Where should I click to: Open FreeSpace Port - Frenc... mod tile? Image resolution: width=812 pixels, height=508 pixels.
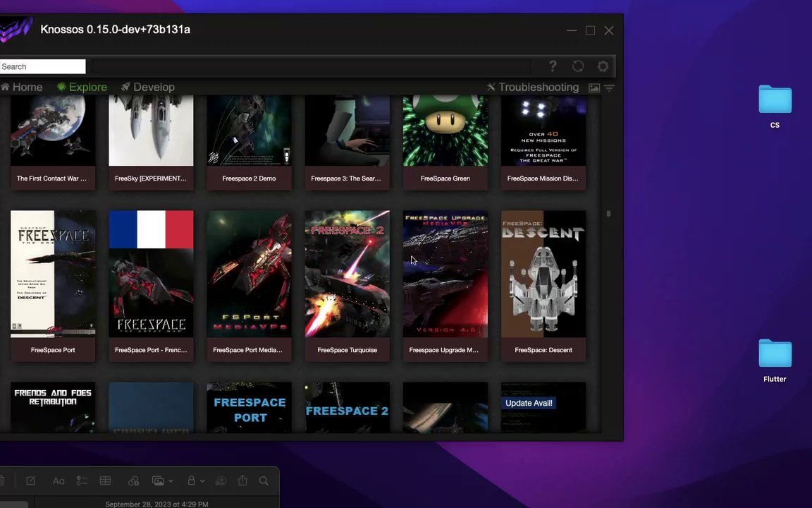151,286
